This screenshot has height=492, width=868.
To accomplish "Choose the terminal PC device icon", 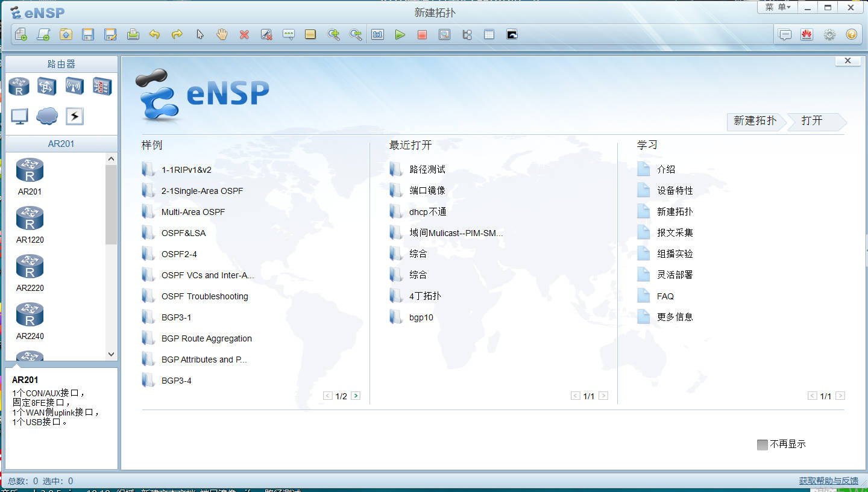I will point(19,116).
